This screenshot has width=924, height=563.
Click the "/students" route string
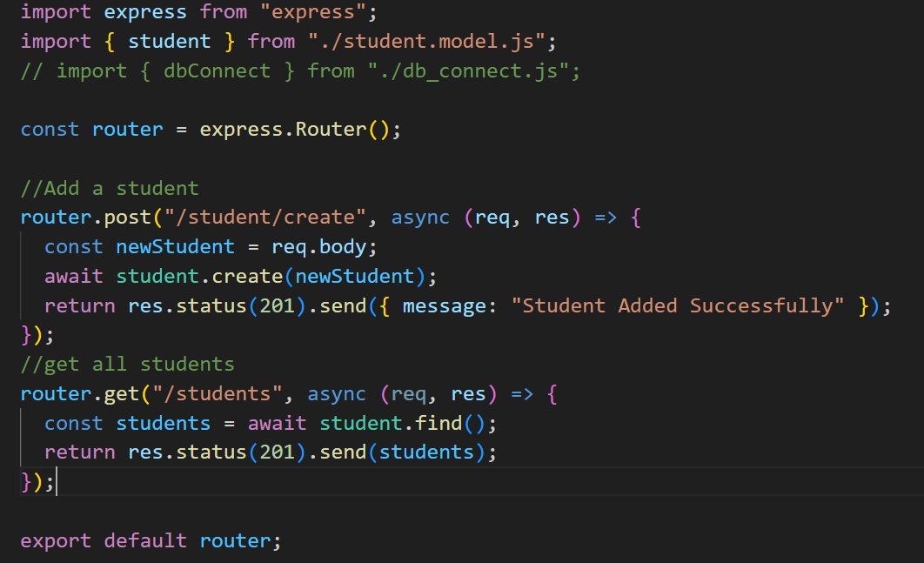point(217,394)
